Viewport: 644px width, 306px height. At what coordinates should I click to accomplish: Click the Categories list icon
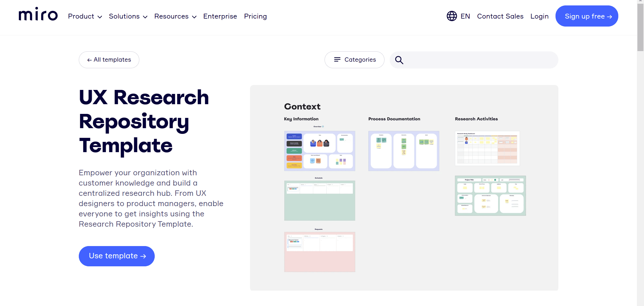[x=337, y=59]
